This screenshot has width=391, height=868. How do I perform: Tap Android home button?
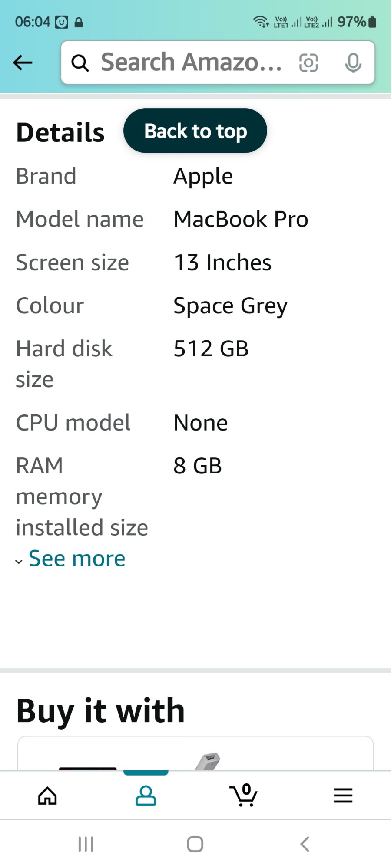tap(195, 844)
